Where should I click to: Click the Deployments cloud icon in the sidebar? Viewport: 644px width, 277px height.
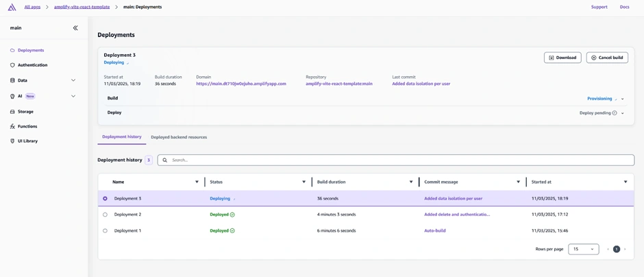12,50
